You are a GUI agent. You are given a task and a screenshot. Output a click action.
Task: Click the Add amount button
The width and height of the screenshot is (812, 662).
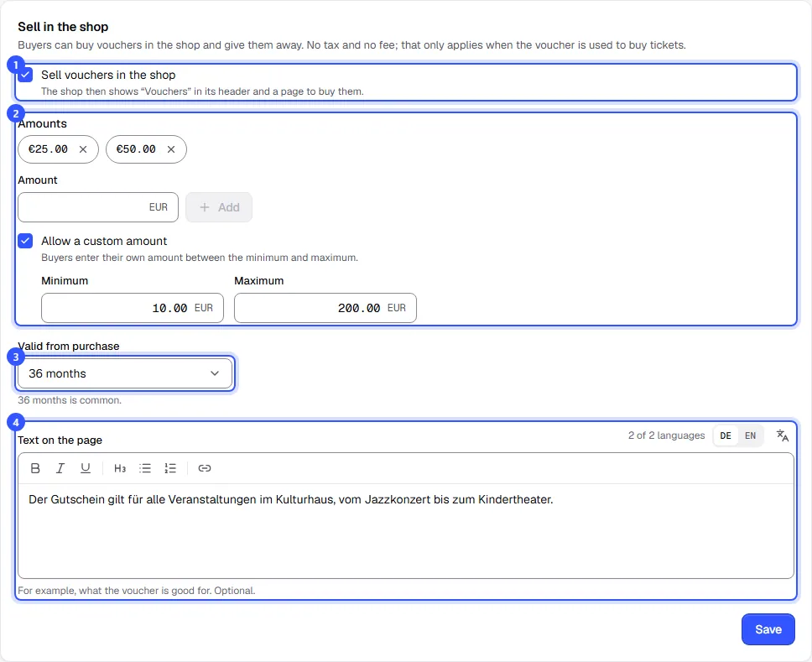(219, 207)
